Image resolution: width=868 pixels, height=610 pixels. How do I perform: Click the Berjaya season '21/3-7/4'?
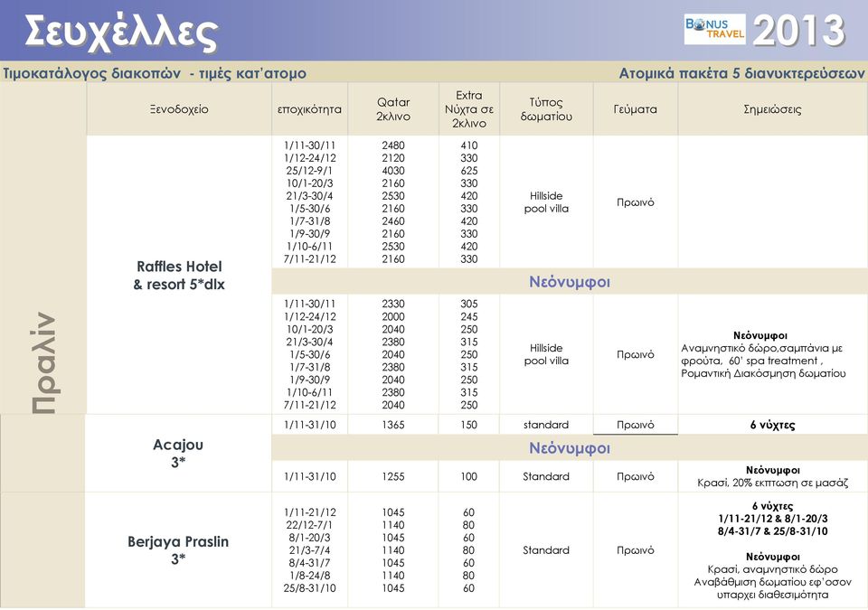(x=309, y=550)
